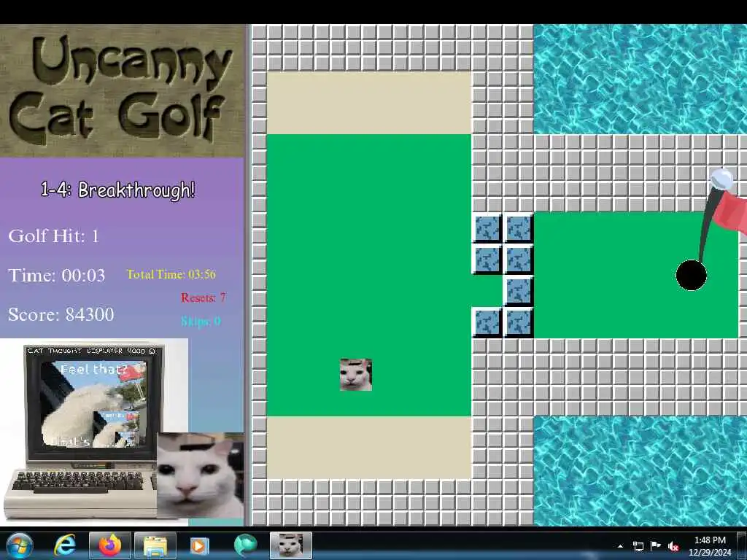747x560 pixels.
Task: Click the "Resets: 7" counter
Action: coord(203,297)
